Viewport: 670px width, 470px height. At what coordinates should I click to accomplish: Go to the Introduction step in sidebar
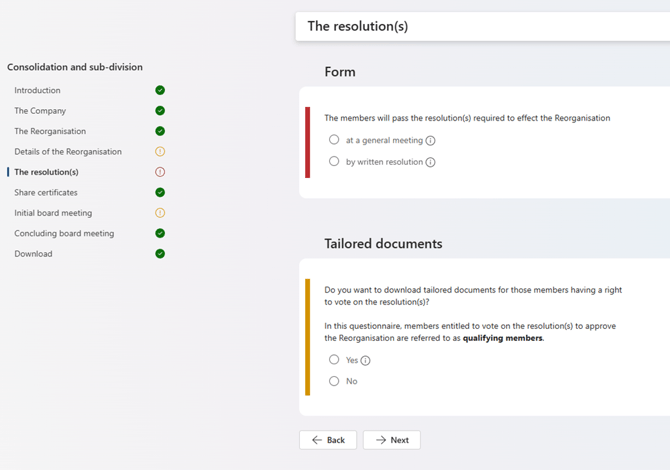[37, 91]
